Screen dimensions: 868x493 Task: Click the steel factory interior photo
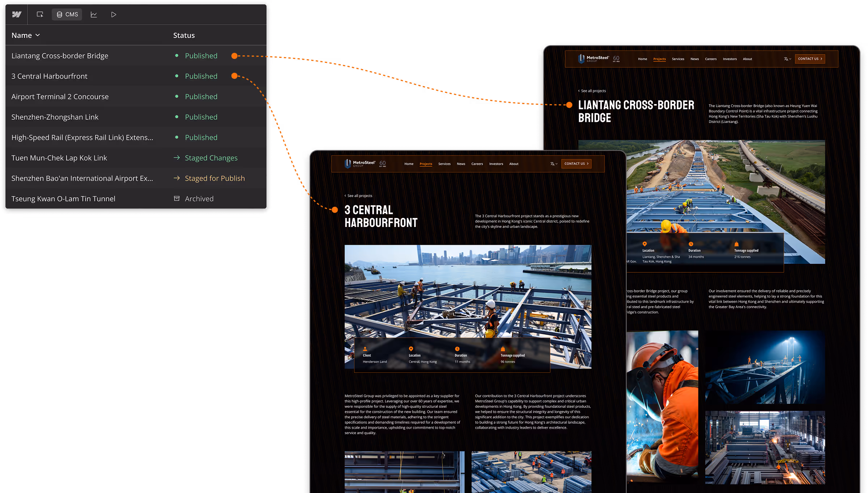(x=765, y=447)
